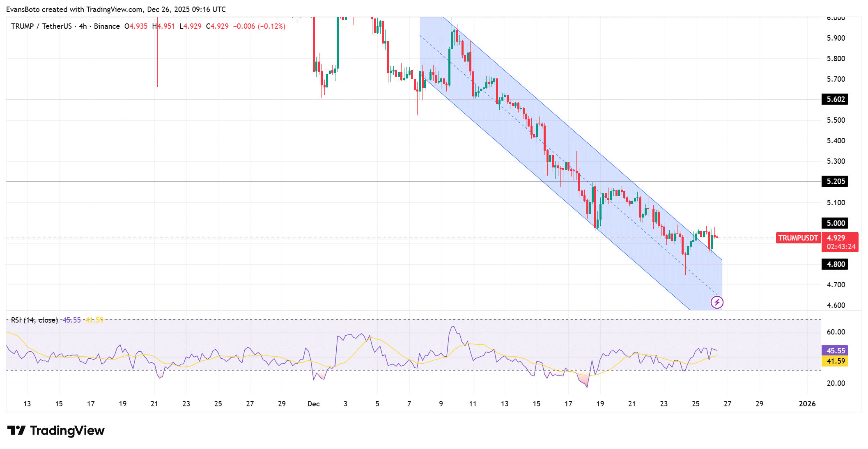Viewport: 868px width, 449px height.
Task: Select the 5.602 horizontal line price label
Action: [835, 99]
